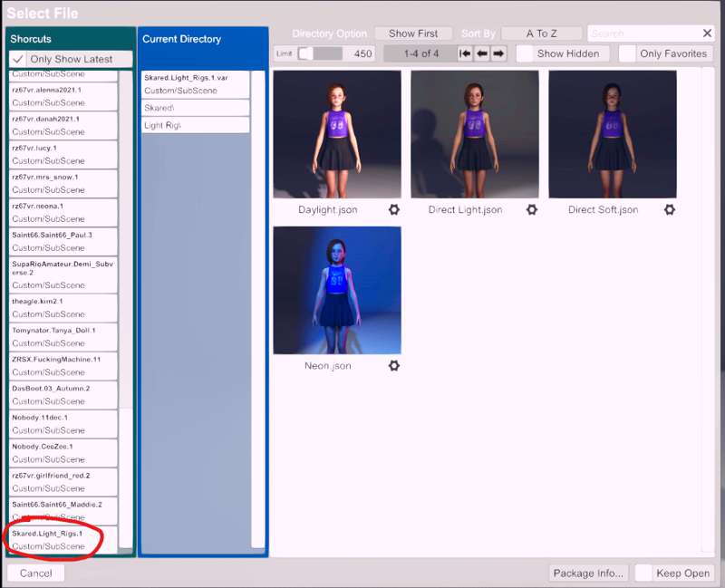The height and width of the screenshot is (588, 725).
Task: Select the theagle.kim2.1 shortcut
Action: click(63, 308)
